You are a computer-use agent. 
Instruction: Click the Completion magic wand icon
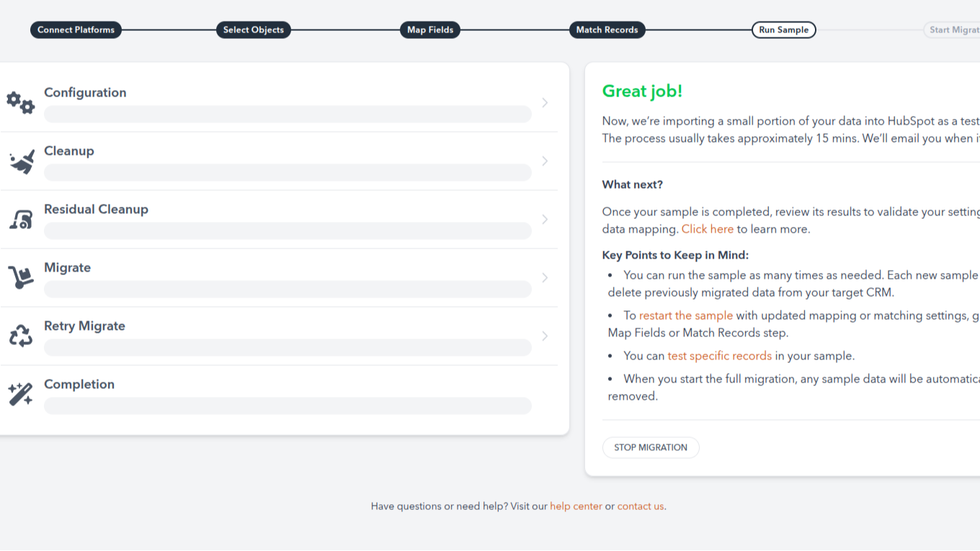click(x=21, y=394)
